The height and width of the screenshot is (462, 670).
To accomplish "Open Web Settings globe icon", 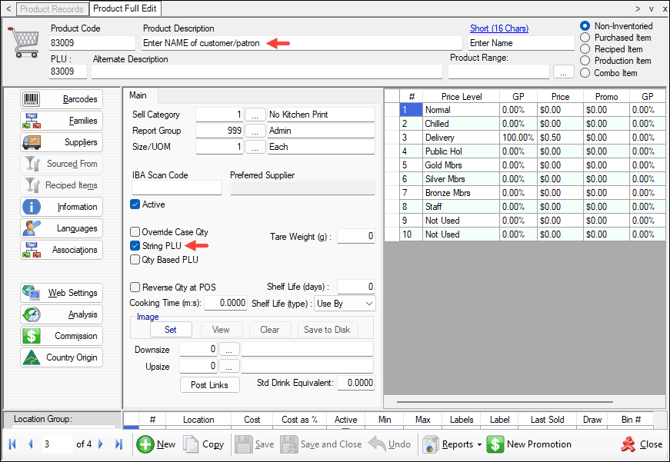I will 31,293.
